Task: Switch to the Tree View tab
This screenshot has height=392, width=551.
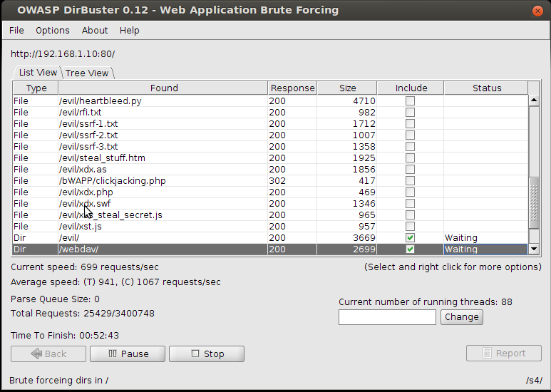Action: 87,73
